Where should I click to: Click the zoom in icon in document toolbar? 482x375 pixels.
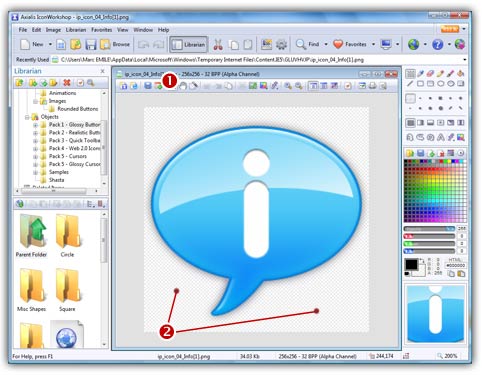tap(288, 86)
